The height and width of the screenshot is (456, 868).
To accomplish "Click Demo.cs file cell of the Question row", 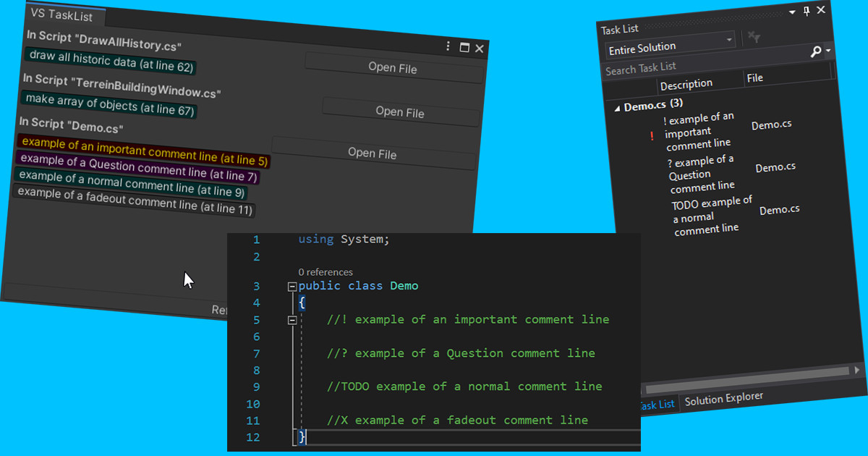I will (x=775, y=167).
